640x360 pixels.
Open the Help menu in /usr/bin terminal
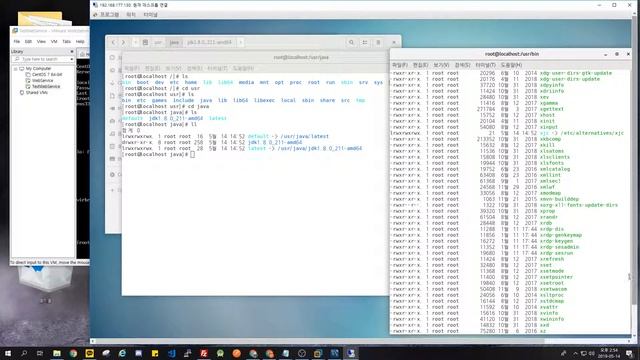click(x=511, y=65)
